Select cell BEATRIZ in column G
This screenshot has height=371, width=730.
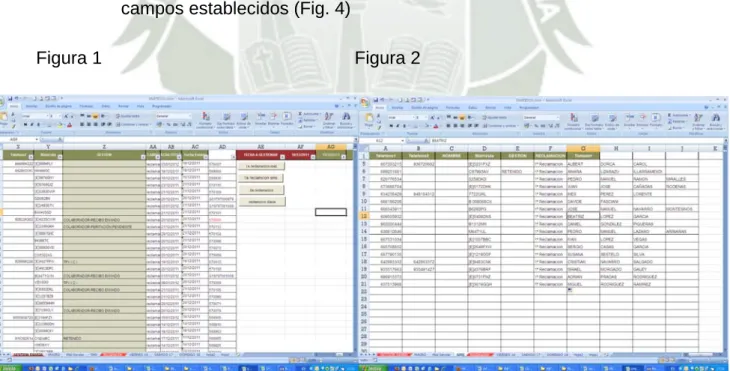point(583,216)
